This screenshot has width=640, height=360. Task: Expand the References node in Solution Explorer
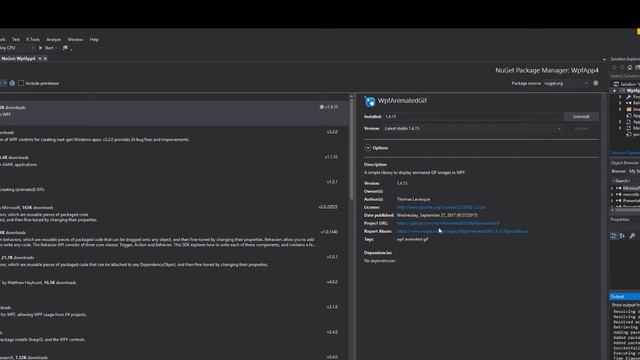[x=620, y=103]
